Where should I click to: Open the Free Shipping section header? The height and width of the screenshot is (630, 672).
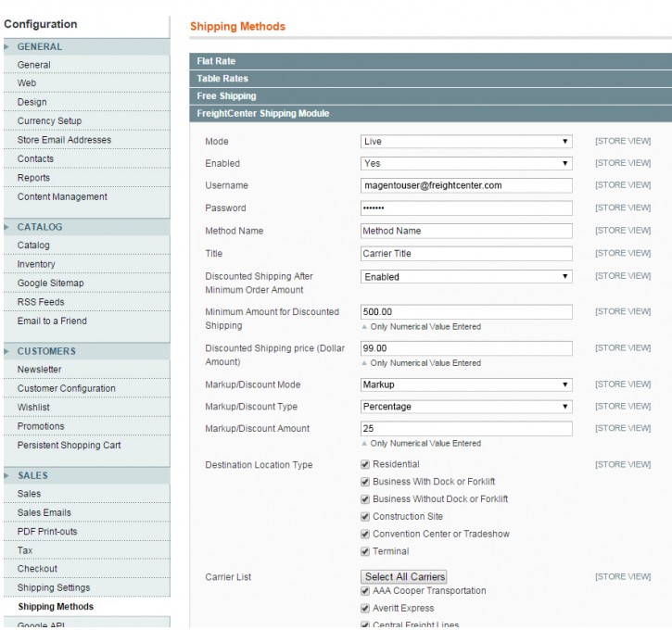pyautogui.click(x=226, y=96)
